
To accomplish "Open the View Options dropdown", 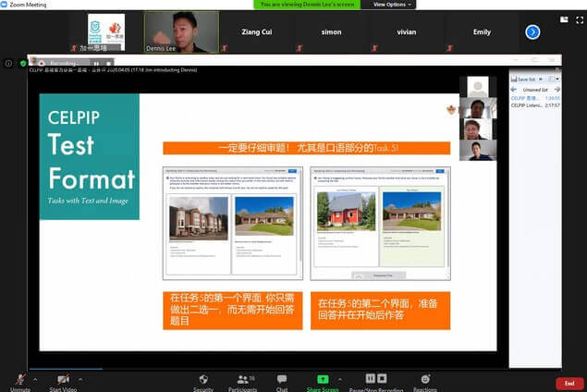I will [389, 5].
